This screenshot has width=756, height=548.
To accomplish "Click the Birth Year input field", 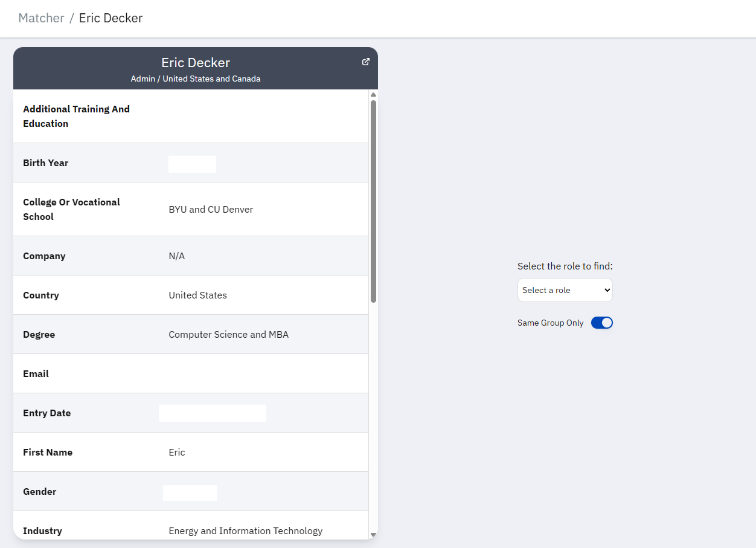I will point(192,164).
